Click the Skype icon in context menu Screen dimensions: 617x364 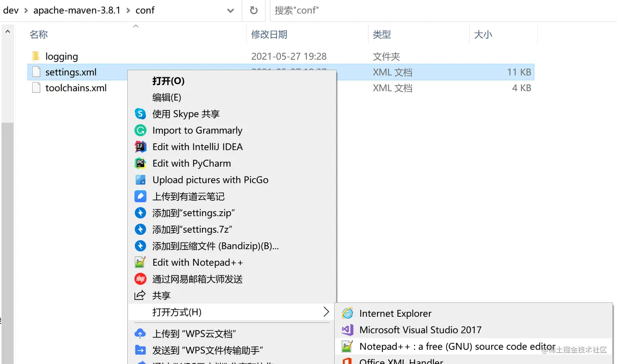click(140, 114)
